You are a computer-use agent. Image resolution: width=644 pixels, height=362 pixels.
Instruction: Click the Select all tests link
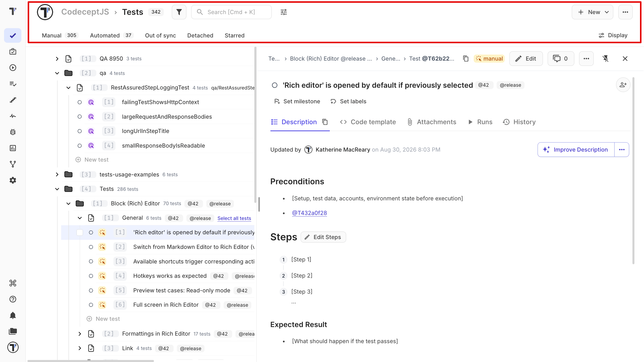point(234,218)
